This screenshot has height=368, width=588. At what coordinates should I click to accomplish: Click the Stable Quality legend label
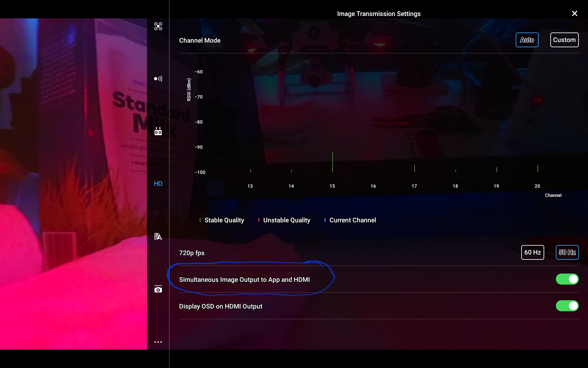(224, 220)
